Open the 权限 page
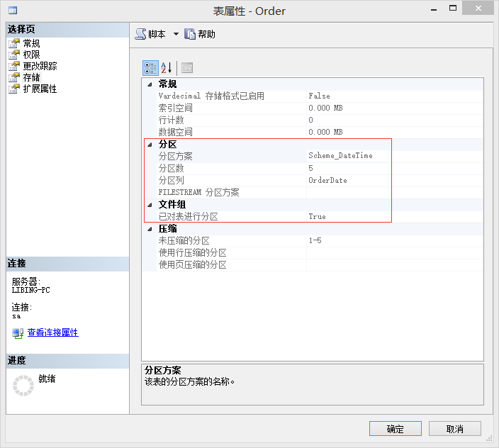The image size is (499, 448). (x=31, y=55)
